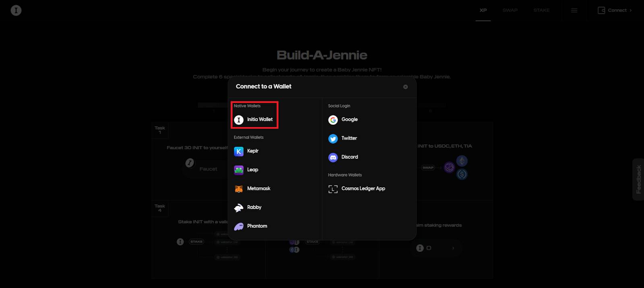Open the SWAP tab
644x288 pixels.
click(x=510, y=10)
